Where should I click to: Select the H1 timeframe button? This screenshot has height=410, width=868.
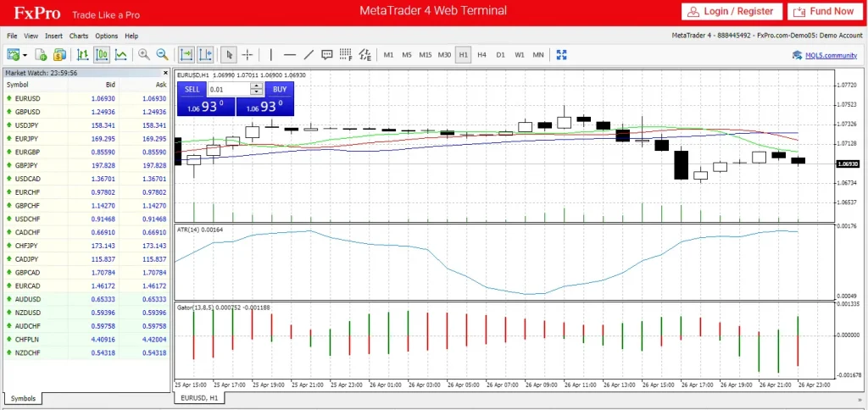464,55
